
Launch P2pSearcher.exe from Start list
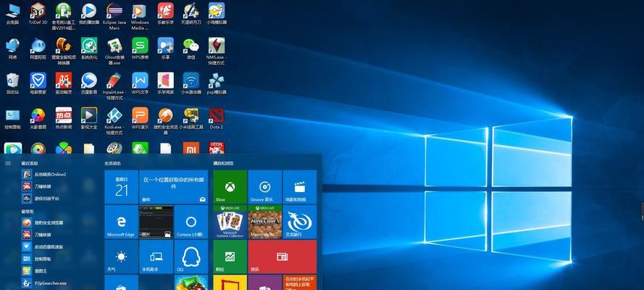44,283
